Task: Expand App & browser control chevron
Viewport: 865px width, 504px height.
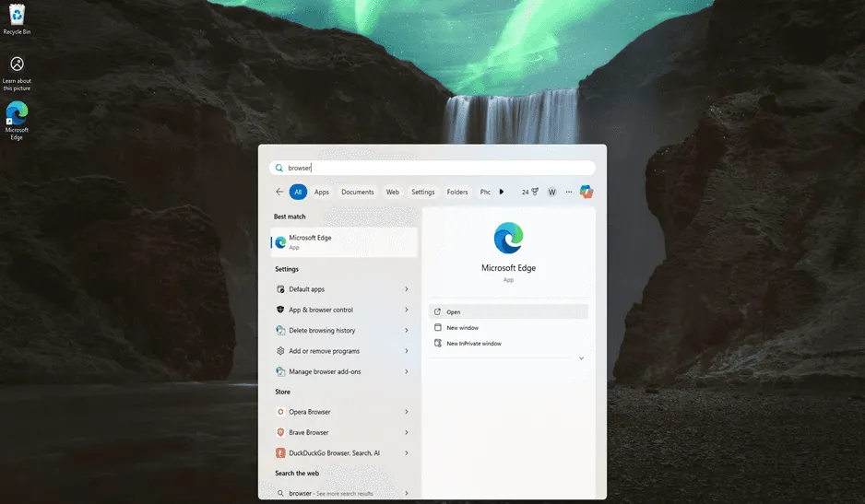Action: (x=407, y=310)
